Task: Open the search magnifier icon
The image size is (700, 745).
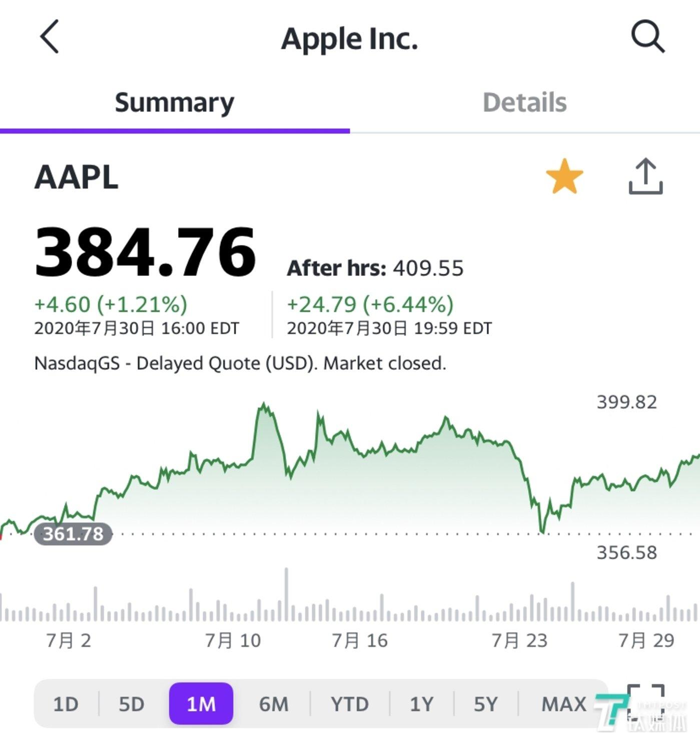Action: click(647, 37)
